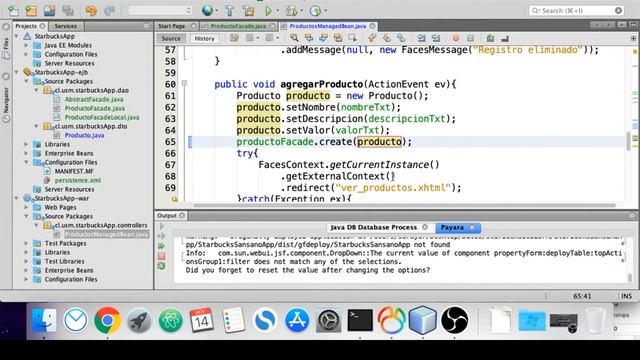The width and height of the screenshot is (640, 360).
Task: Select the Java DB Database Process output tab
Action: click(373, 227)
